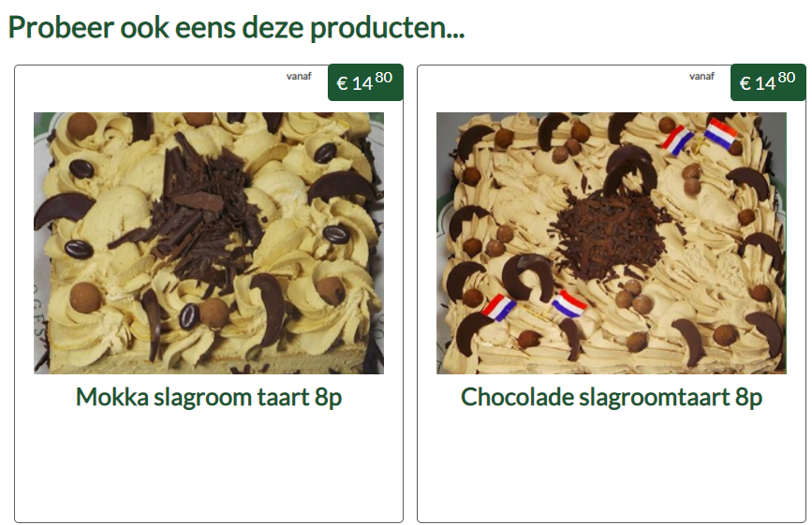Click the upper pair of Dutch flags on chocolate cake
This screenshot has width=812, height=525.
(x=699, y=136)
